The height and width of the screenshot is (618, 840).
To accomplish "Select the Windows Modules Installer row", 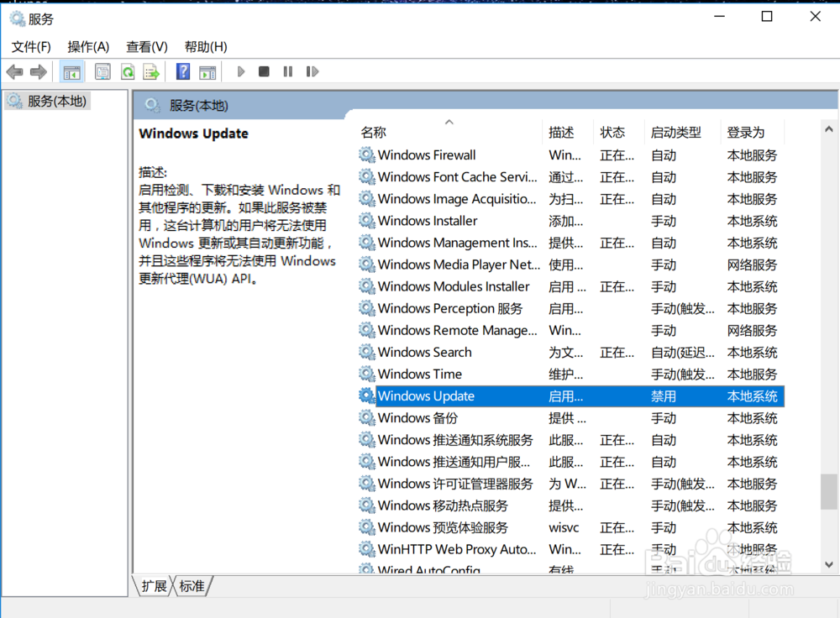I will click(x=571, y=286).
